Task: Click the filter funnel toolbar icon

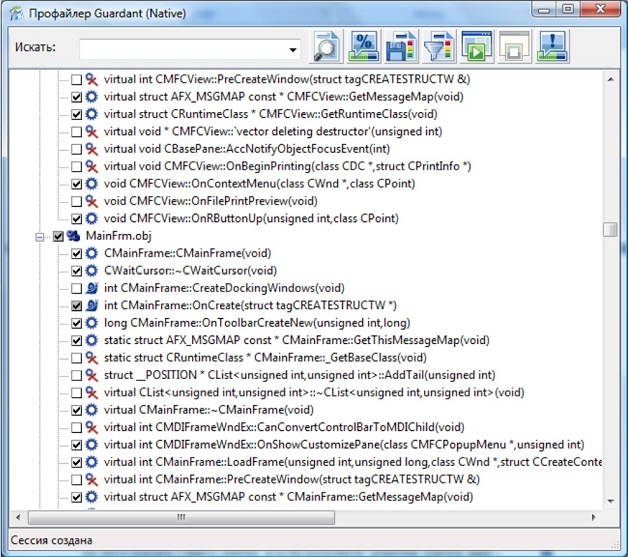Action: [x=440, y=47]
